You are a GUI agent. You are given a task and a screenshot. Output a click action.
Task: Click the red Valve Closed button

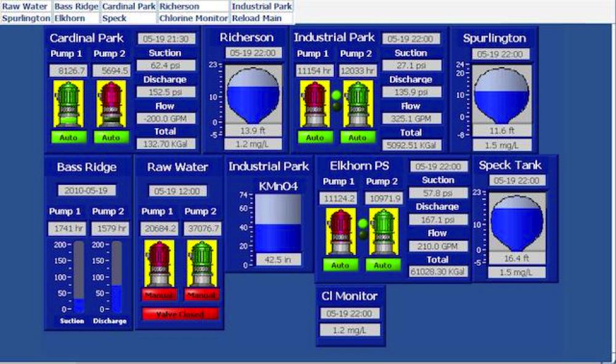(180, 314)
